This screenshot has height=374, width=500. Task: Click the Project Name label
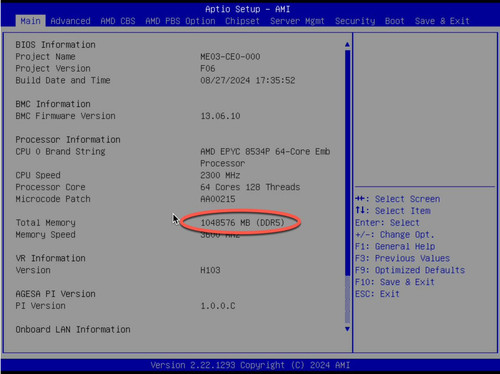tap(45, 57)
